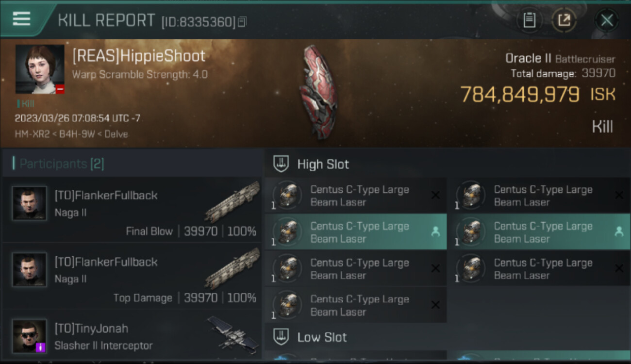This screenshot has width=631, height=364.
Task: Open the clipboard icon in the header
Action: coord(529,20)
